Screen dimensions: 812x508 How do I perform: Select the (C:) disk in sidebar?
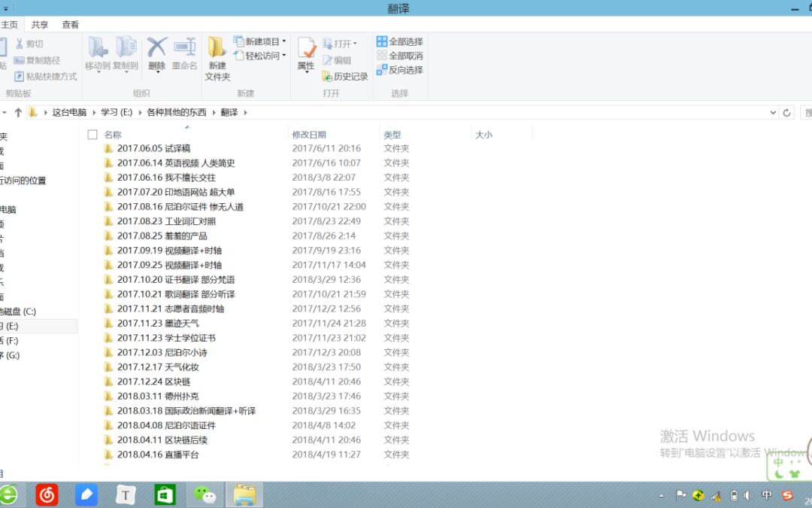coord(18,312)
